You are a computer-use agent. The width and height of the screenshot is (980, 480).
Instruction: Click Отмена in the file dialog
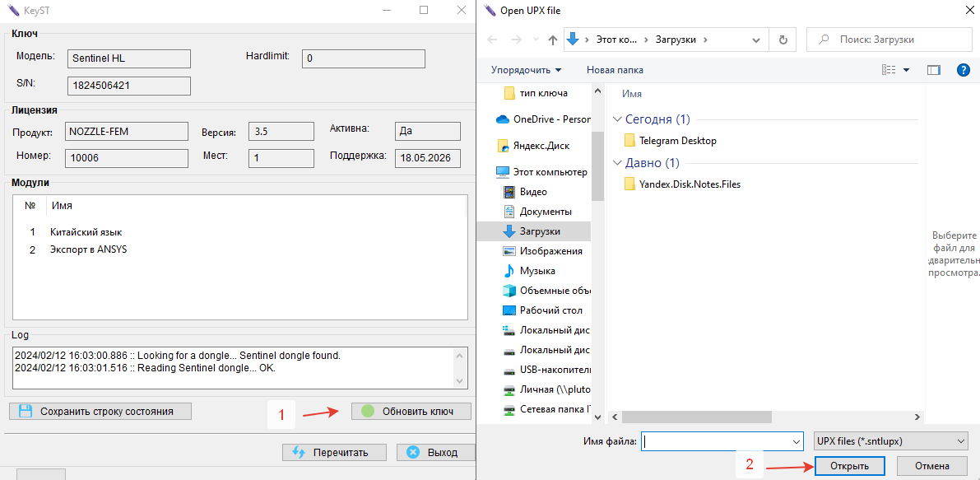coord(932,466)
